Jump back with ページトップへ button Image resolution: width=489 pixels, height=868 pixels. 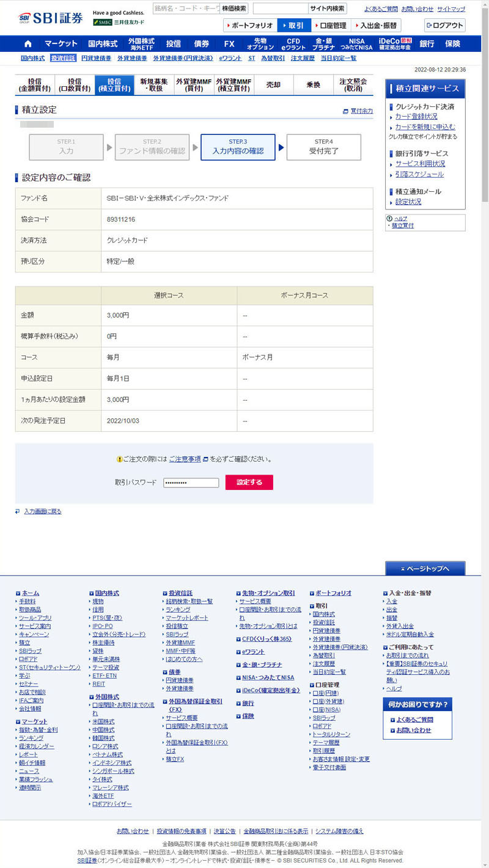(x=425, y=569)
